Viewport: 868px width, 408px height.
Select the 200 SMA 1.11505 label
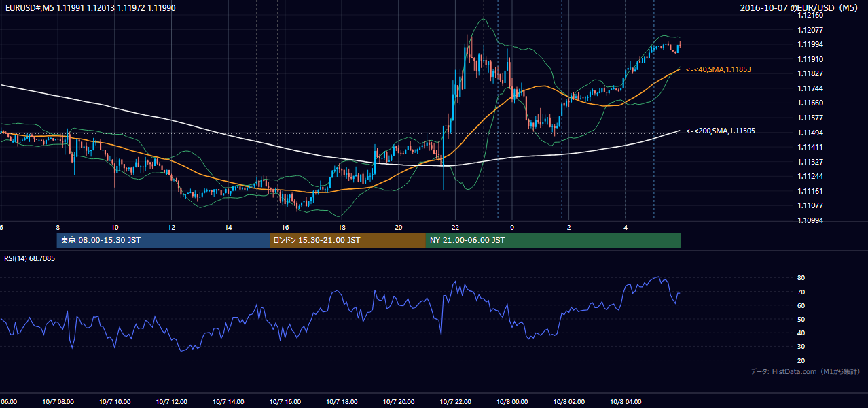(721, 131)
